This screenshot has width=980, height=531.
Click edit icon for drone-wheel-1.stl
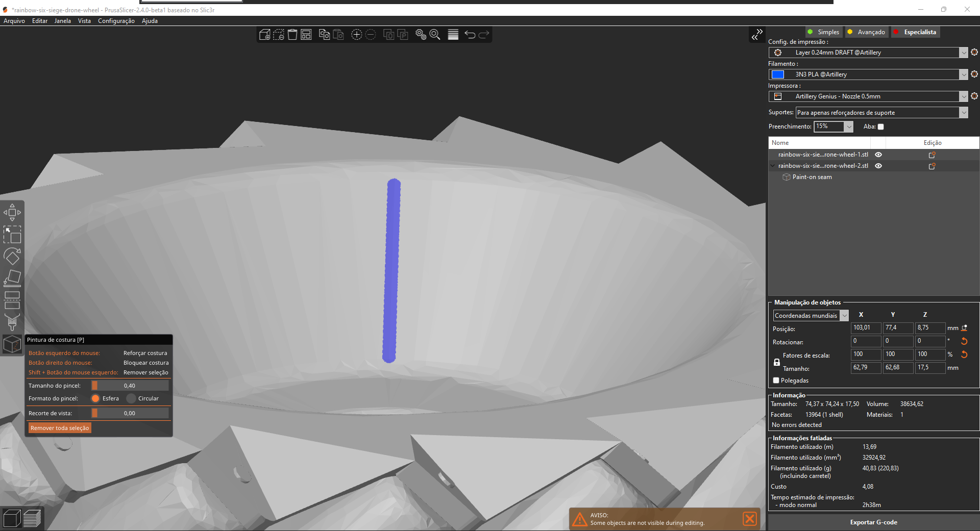tap(932, 155)
